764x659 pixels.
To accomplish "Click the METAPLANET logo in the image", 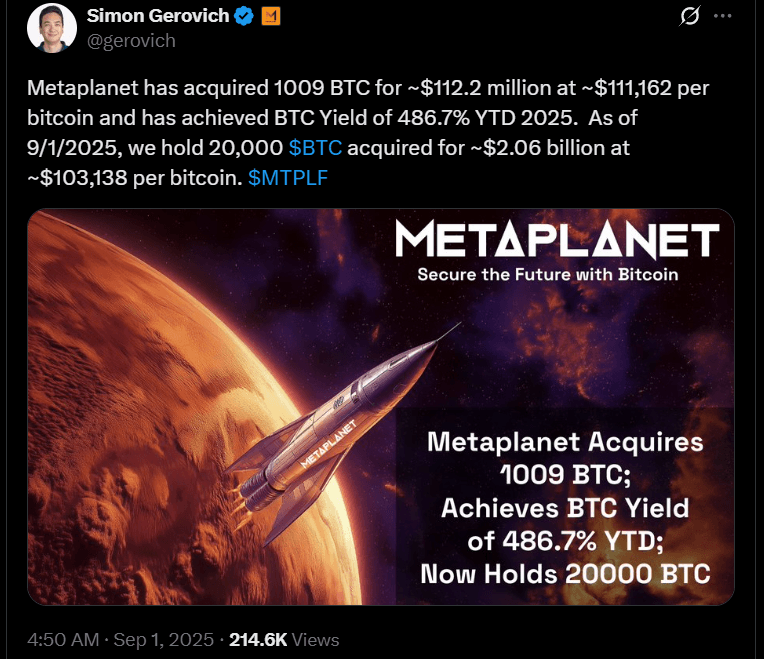I will click(x=557, y=240).
